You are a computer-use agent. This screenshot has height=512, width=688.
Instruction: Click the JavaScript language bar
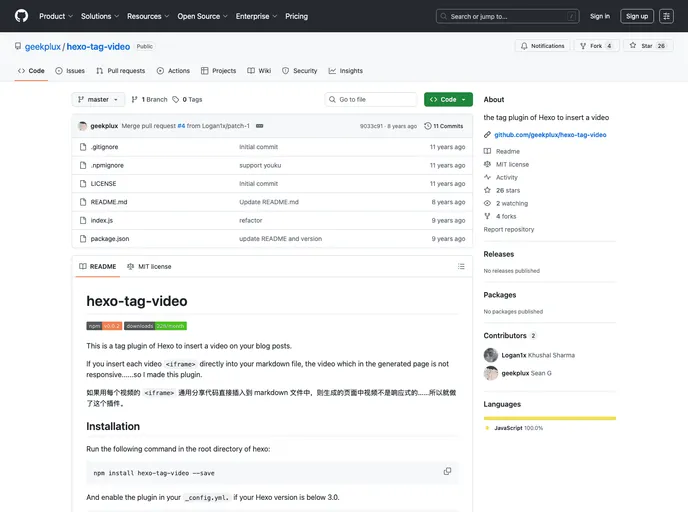tap(549, 418)
